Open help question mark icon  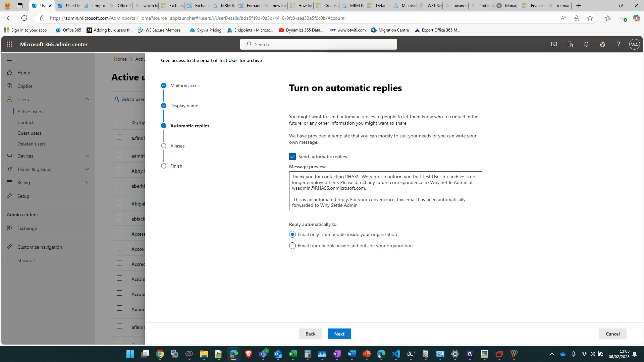pyautogui.click(x=618, y=44)
